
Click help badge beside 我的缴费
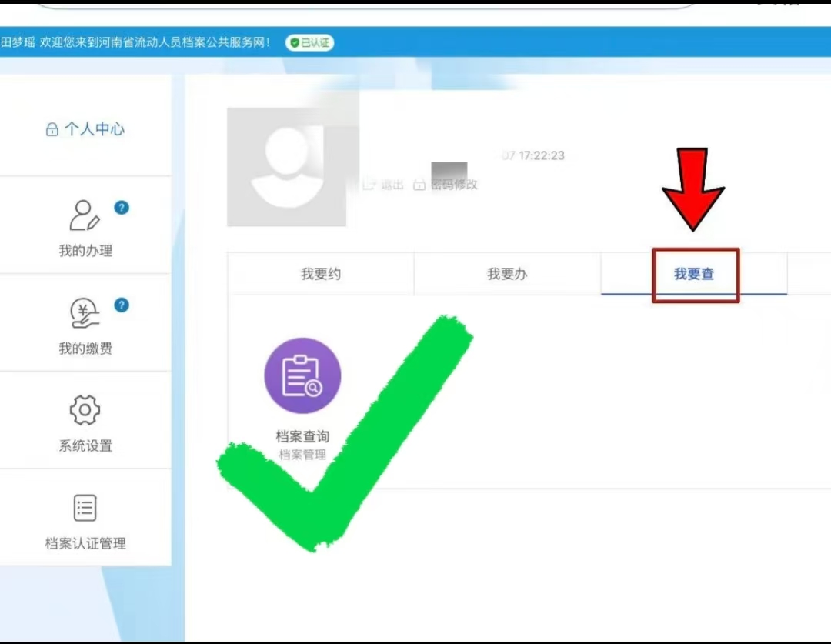pos(121,305)
